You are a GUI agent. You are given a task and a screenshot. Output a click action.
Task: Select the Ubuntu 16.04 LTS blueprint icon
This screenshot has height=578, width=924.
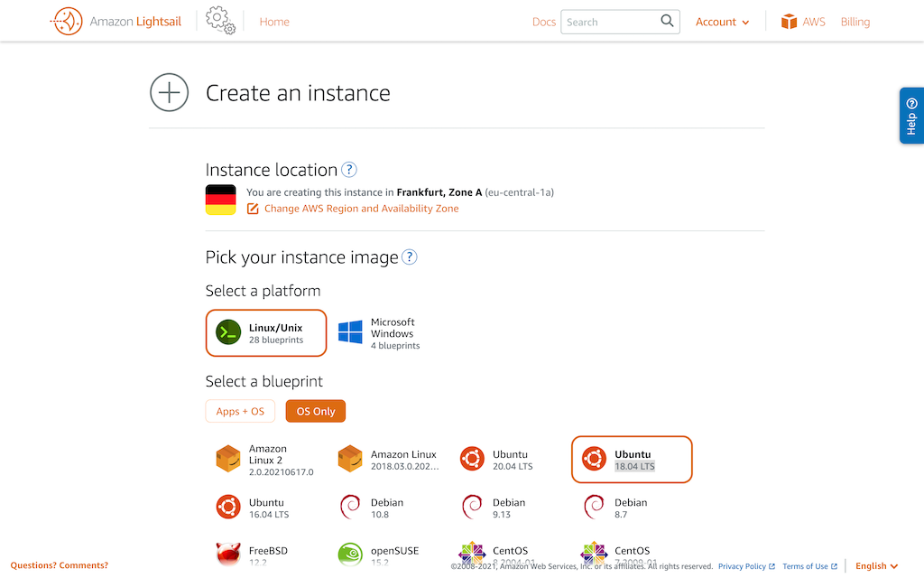[228, 507]
